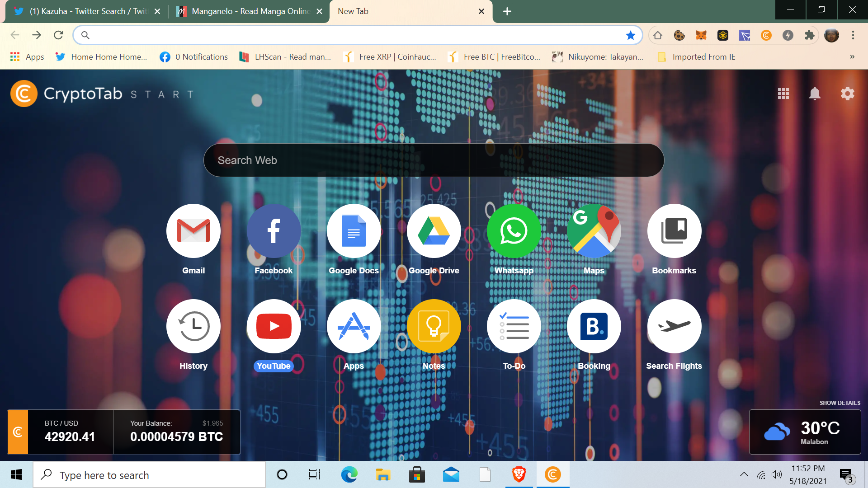This screenshot has height=488, width=868.
Task: View Your Balance BTC panel
Action: click(177, 432)
